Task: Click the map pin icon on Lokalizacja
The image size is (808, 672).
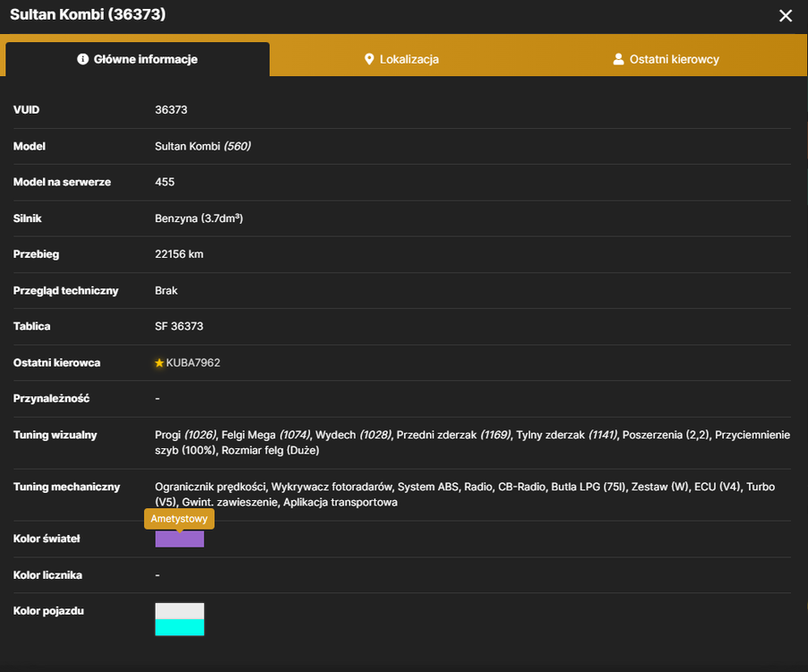Action: click(x=369, y=59)
